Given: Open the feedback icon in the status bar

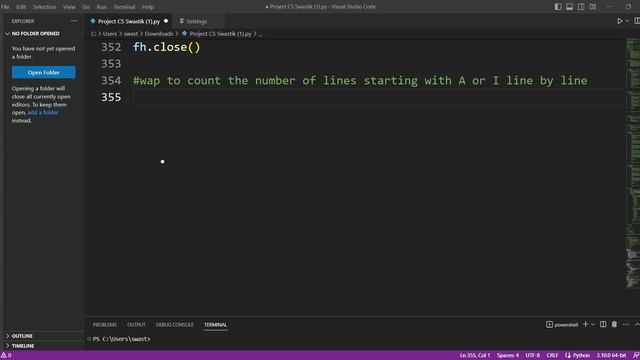Looking at the screenshot, I should coord(636,356).
